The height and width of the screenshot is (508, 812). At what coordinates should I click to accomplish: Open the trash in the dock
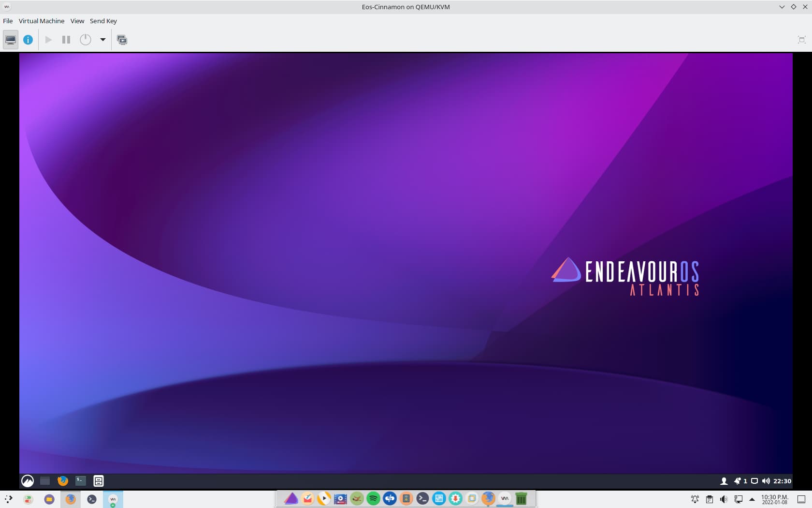click(522, 498)
